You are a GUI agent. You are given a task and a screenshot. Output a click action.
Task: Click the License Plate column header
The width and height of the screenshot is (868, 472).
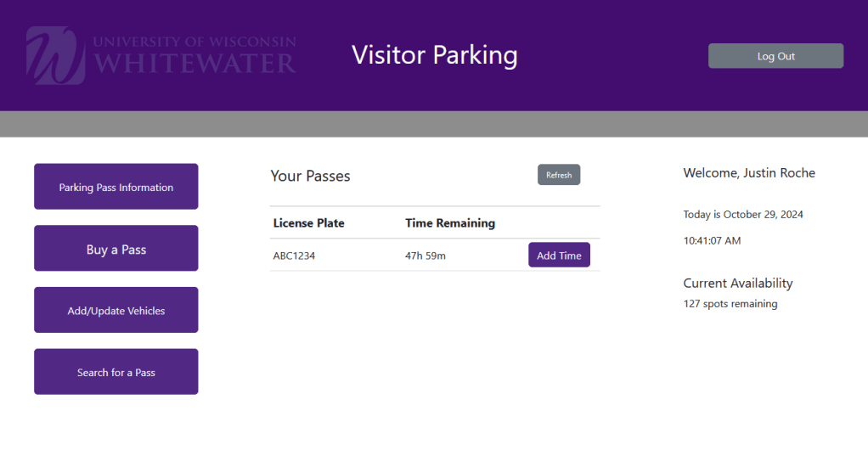(x=309, y=223)
